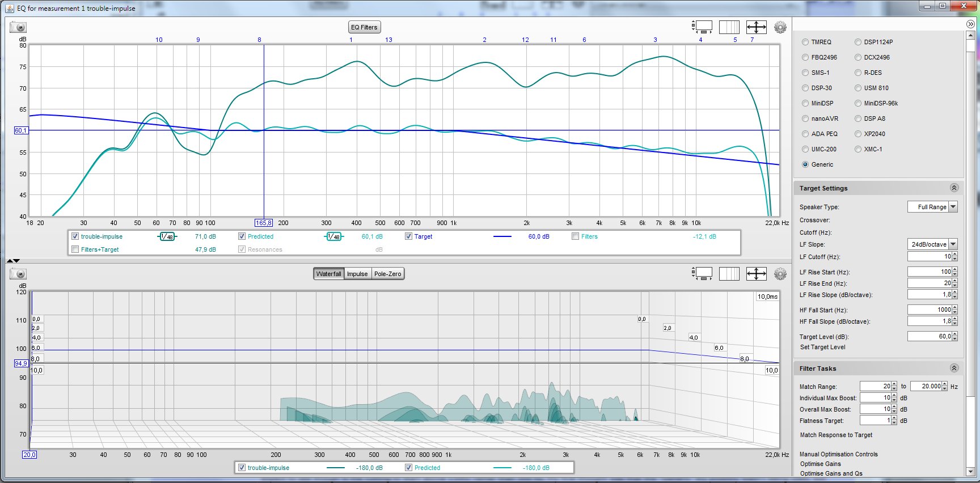Click LF Rise Slope value field
This screenshot has height=483, width=980.
930,295
